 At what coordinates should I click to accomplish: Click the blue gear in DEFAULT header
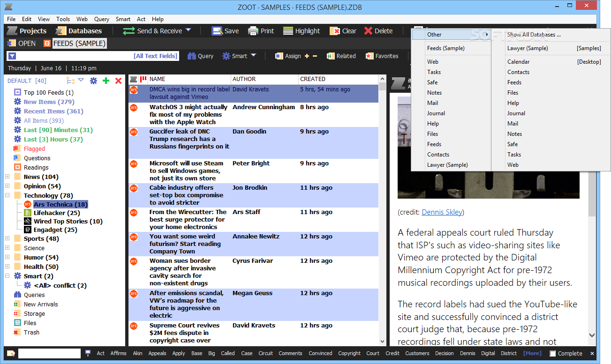tap(93, 81)
